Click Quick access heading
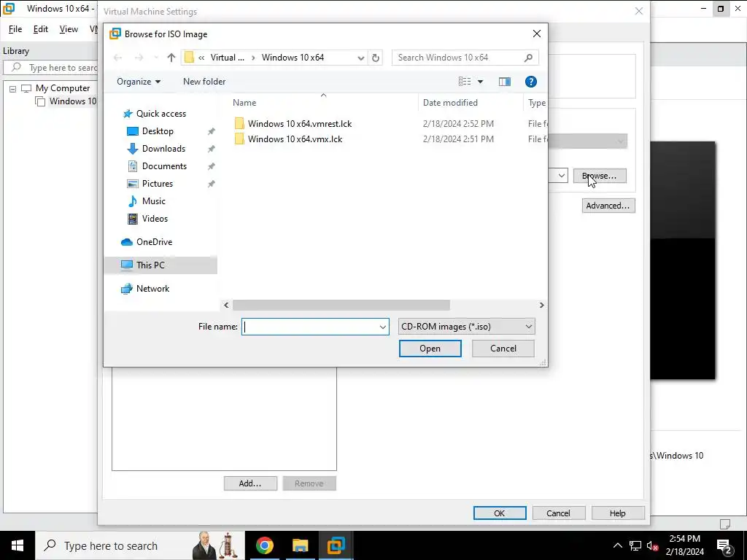Screen dimensions: 747x560 pos(161,114)
